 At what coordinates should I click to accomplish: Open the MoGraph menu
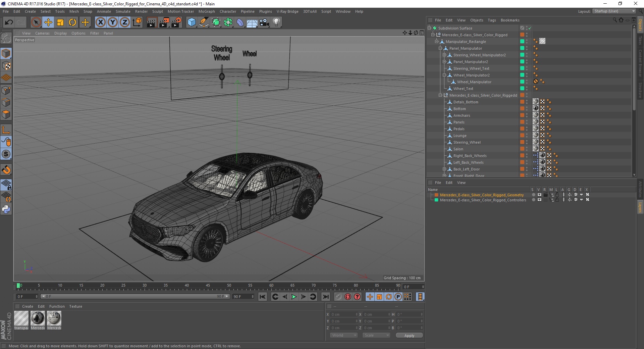tap(207, 11)
